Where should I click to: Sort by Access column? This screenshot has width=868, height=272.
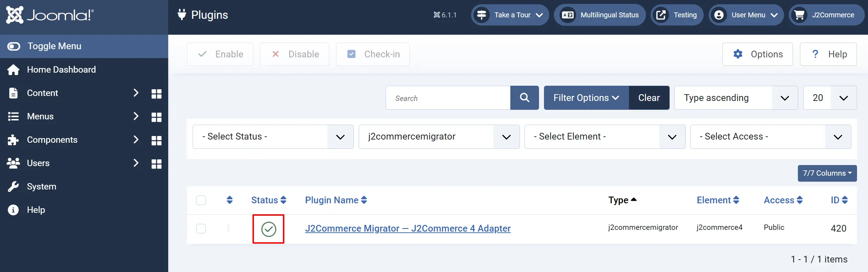tap(783, 200)
